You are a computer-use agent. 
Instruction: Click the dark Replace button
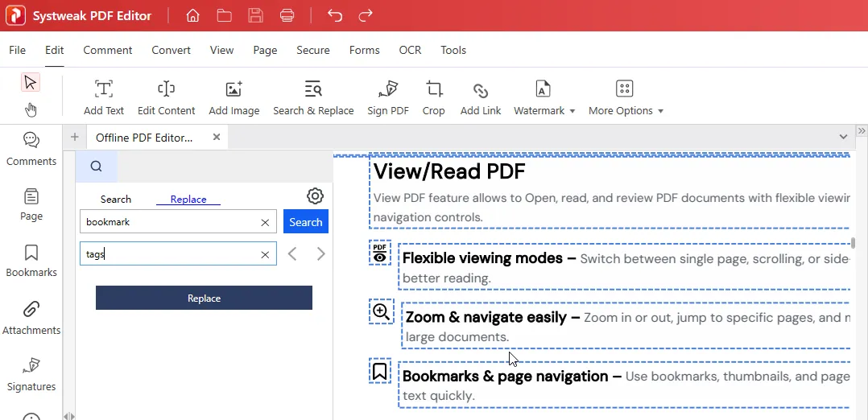204,298
